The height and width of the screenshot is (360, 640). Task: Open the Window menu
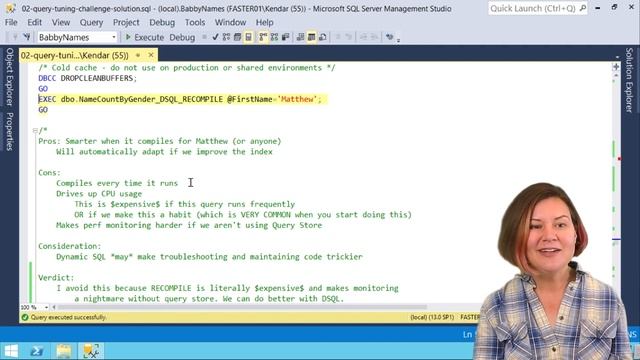(x=230, y=22)
